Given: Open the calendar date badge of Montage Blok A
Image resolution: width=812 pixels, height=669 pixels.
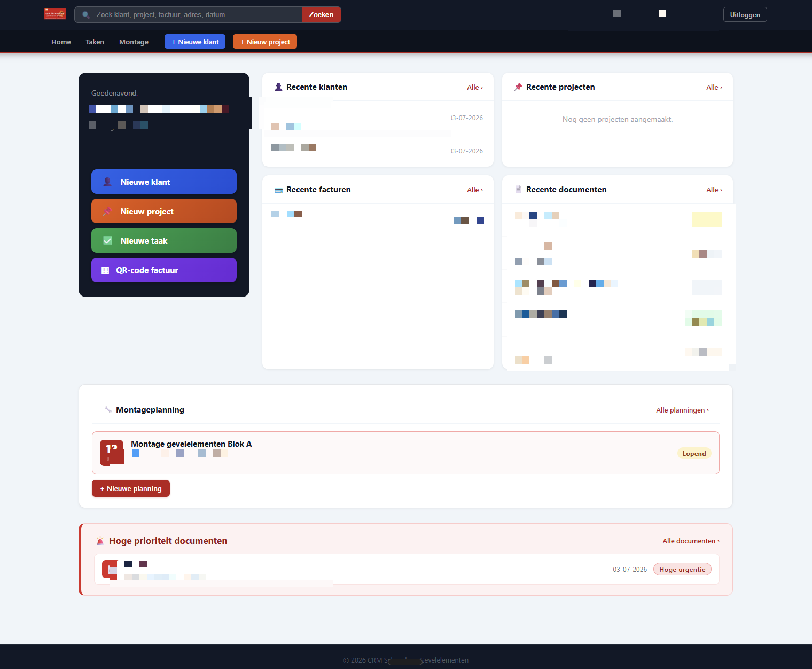Looking at the screenshot, I should (x=112, y=453).
